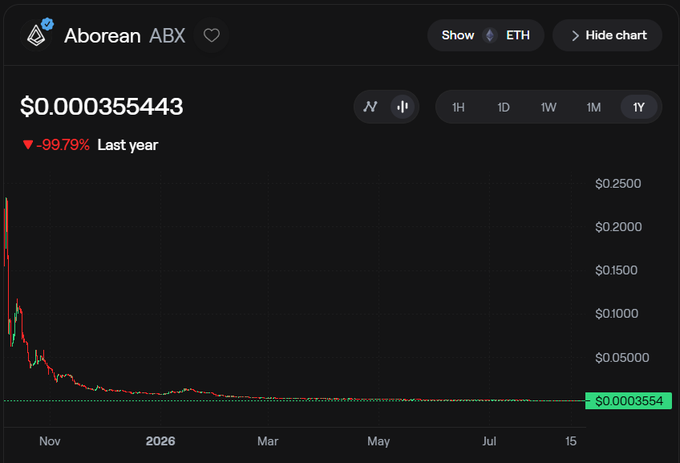Switch to the candlestick chart view icon

(x=402, y=107)
